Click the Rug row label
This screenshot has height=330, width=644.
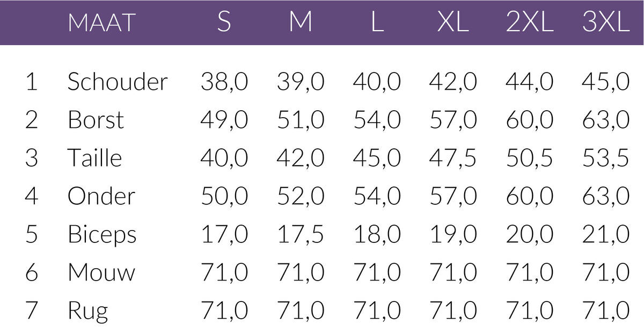87,311
